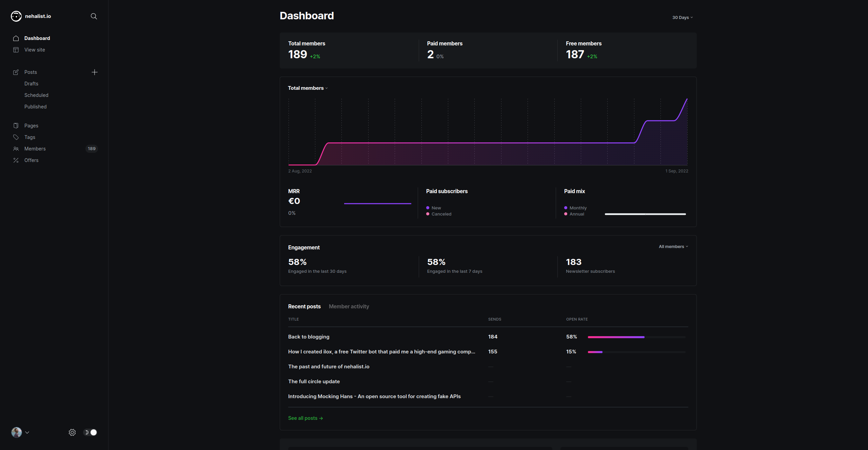The height and width of the screenshot is (450, 868).
Task: Open Posts section in sidebar
Action: (x=31, y=72)
